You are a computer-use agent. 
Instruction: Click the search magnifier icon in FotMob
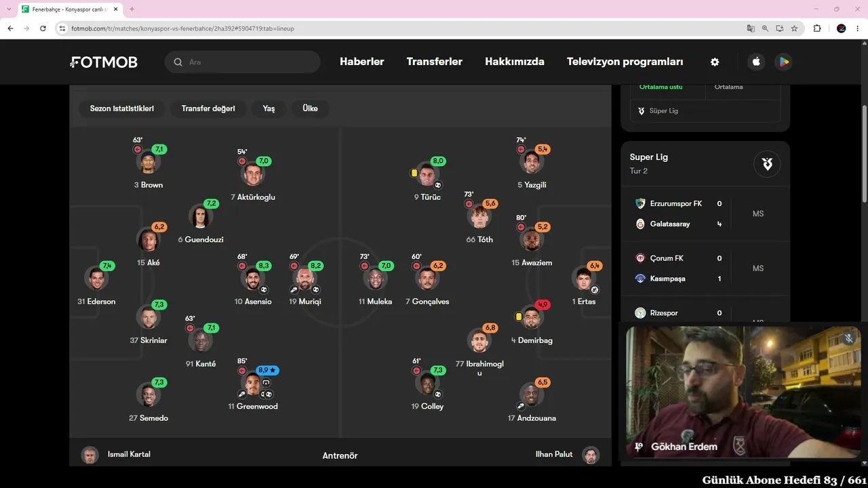[x=178, y=62]
